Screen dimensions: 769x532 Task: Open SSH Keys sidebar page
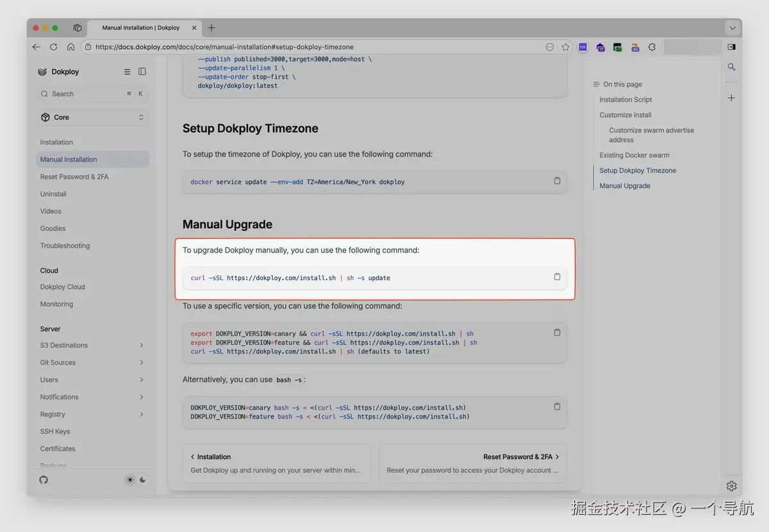[x=55, y=432]
